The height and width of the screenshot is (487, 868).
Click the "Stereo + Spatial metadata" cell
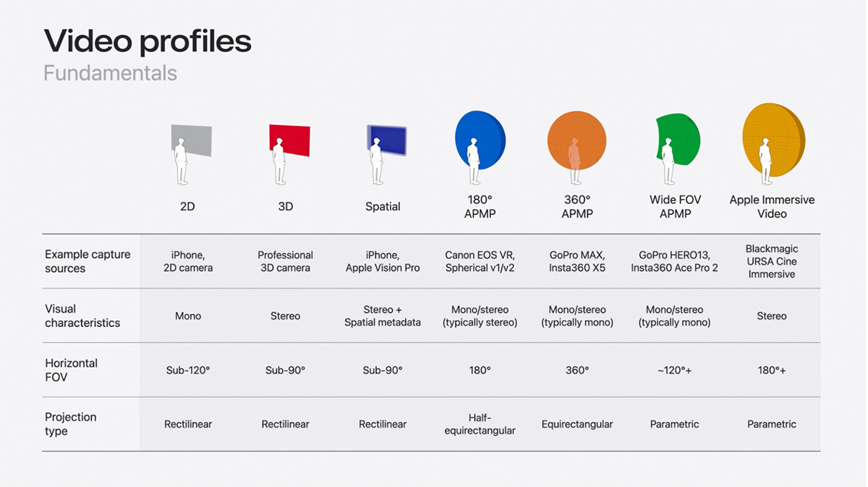tap(382, 316)
